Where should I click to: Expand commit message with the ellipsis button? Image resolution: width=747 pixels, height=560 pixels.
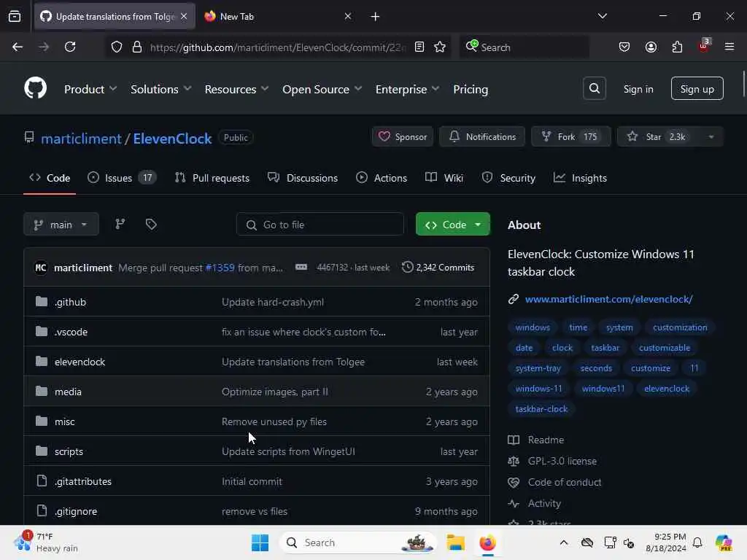coord(301,267)
